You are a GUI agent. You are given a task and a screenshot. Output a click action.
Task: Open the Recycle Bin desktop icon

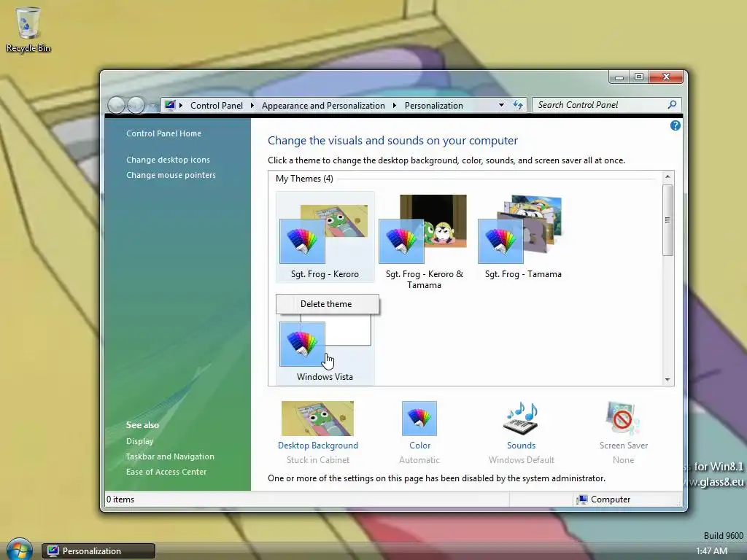[x=28, y=29]
